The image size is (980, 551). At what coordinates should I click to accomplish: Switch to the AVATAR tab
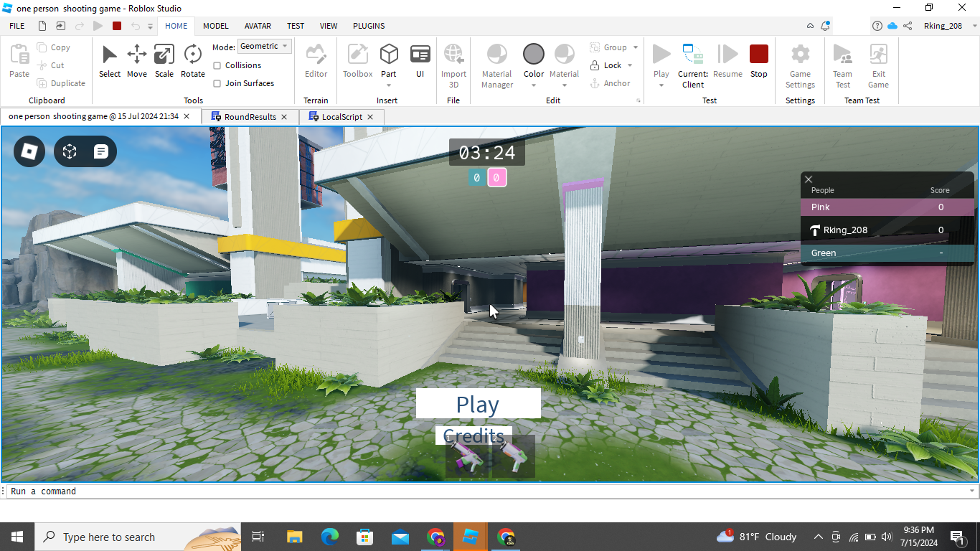tap(258, 26)
